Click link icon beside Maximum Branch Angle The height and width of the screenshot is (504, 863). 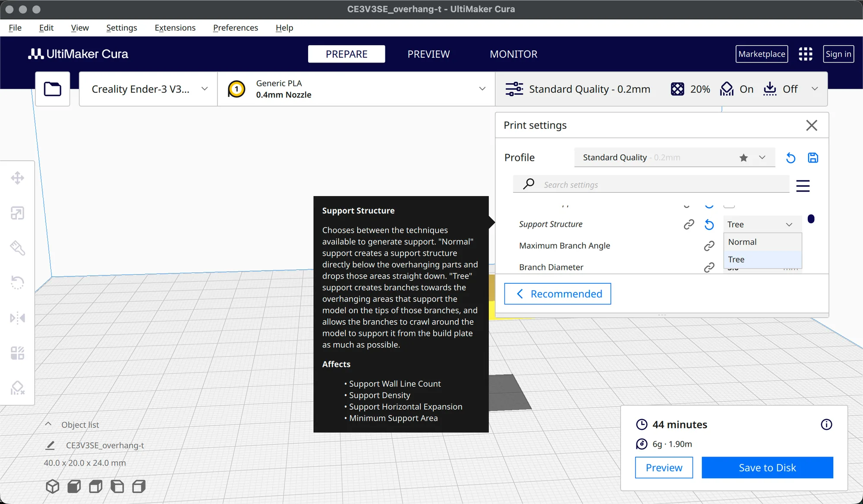[x=709, y=246]
